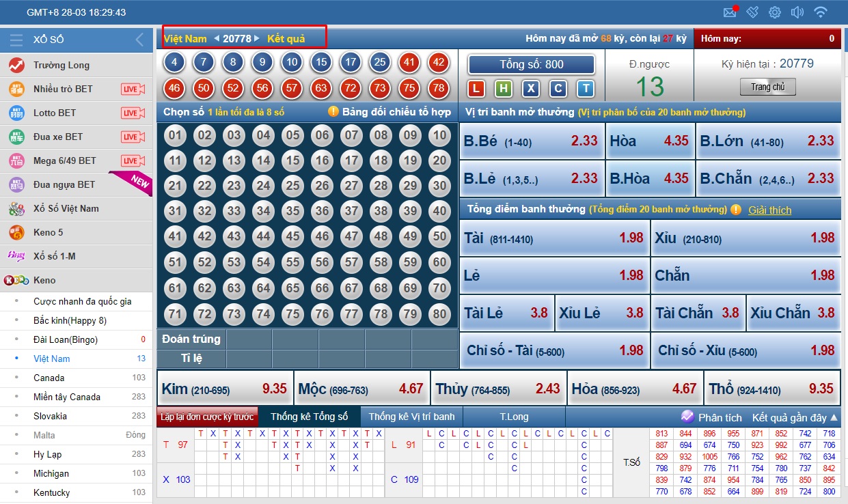848x504 pixels.
Task: Select Slovakia keno lottery
Action: pyautogui.click(x=77, y=417)
